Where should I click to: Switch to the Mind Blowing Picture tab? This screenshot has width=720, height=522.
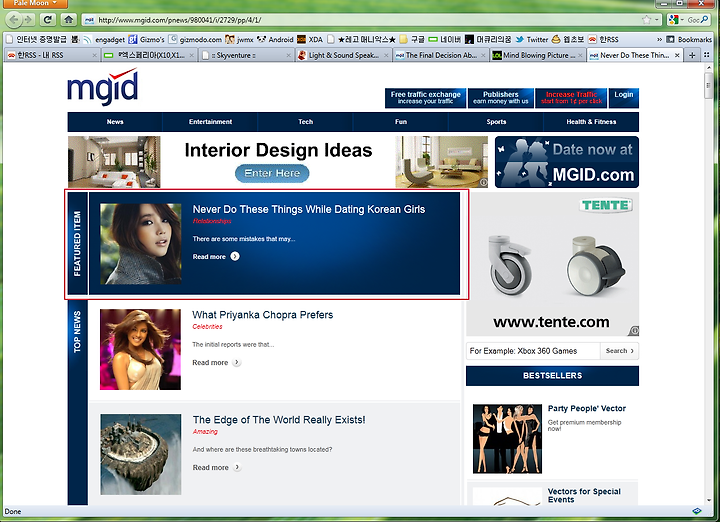click(x=537, y=55)
